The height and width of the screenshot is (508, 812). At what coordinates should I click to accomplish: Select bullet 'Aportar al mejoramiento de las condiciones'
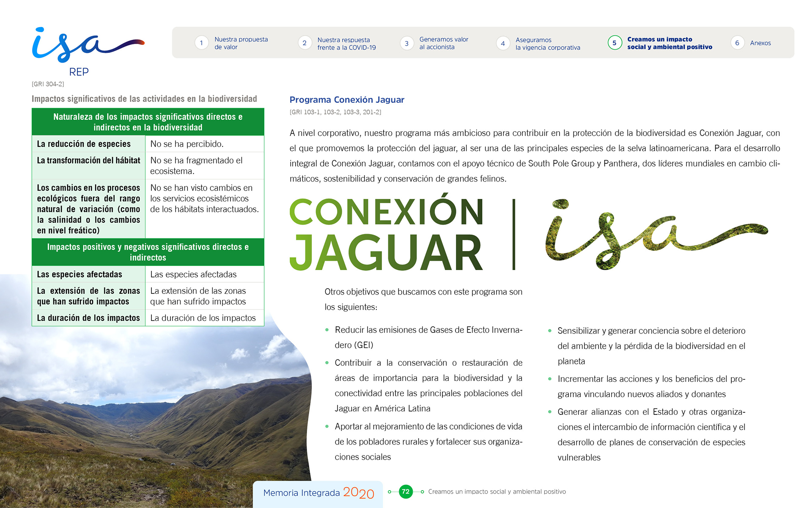coord(428,442)
